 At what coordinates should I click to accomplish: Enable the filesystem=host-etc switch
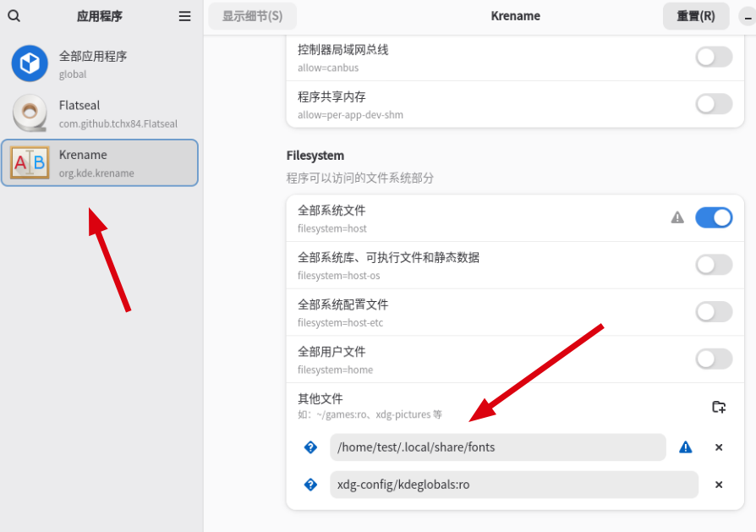(714, 312)
